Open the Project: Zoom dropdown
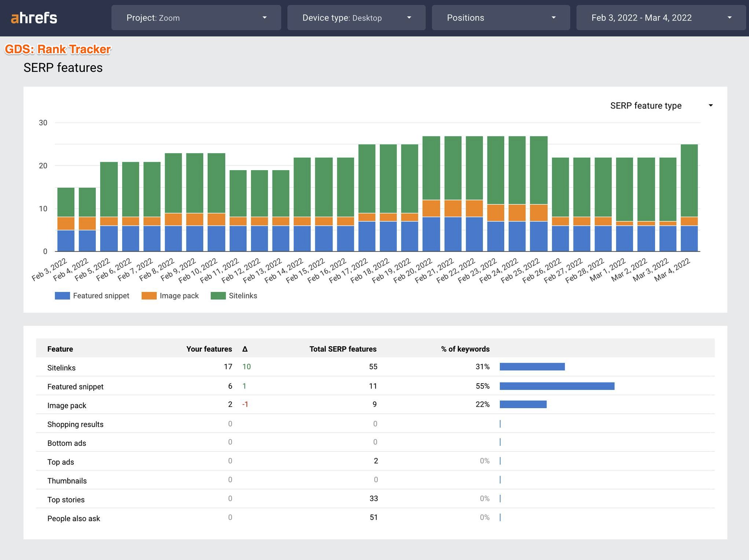Image resolution: width=749 pixels, height=560 pixels. coord(196,18)
